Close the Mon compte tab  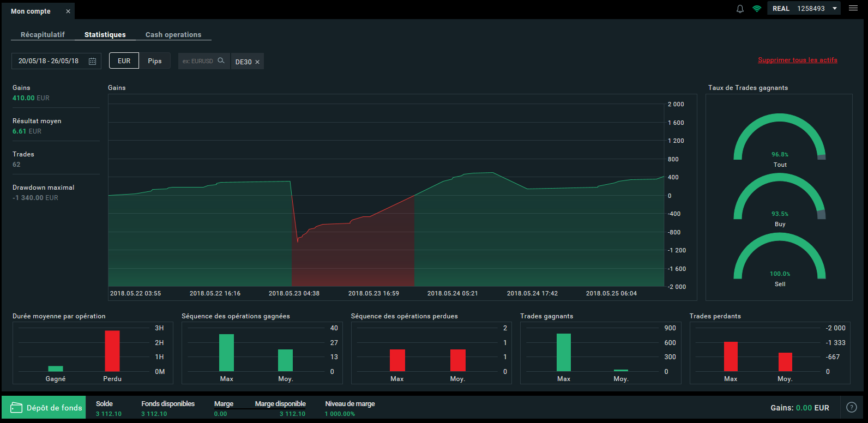pos(68,11)
